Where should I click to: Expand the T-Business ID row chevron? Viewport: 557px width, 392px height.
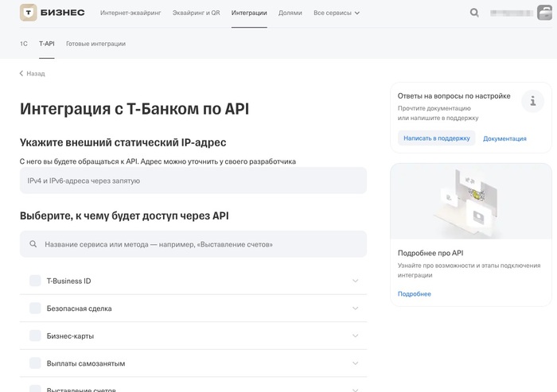355,281
